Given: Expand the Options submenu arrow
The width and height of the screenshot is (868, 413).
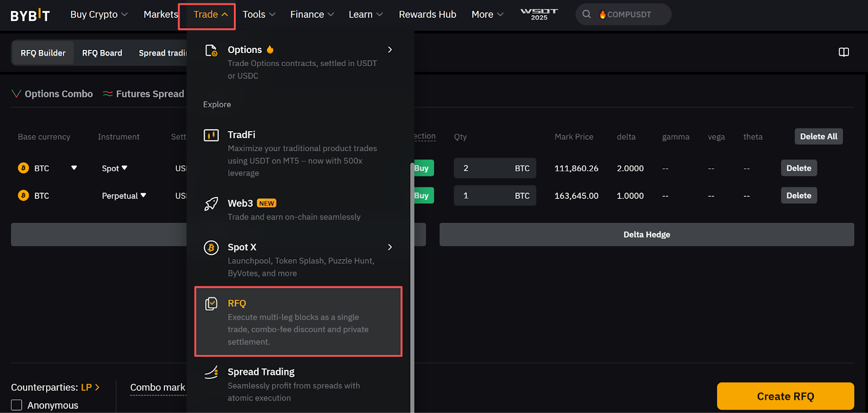Looking at the screenshot, I should [390, 50].
